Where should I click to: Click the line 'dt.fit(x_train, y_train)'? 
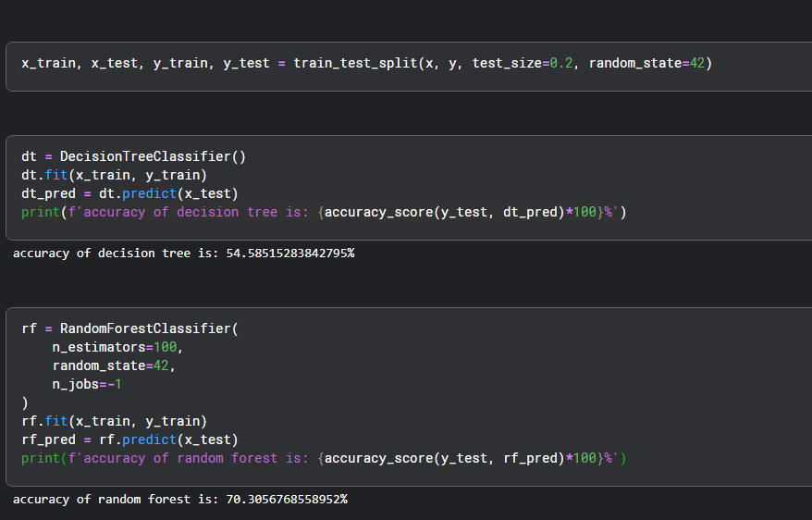coord(114,175)
